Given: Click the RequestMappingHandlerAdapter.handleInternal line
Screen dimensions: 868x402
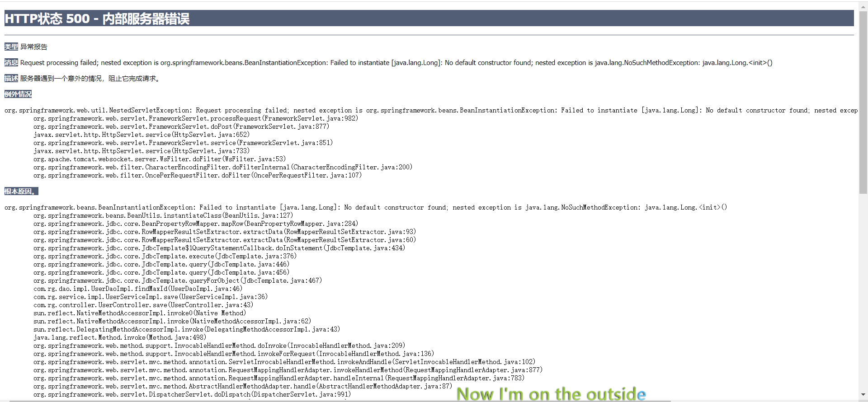Looking at the screenshot, I should click(x=279, y=378).
